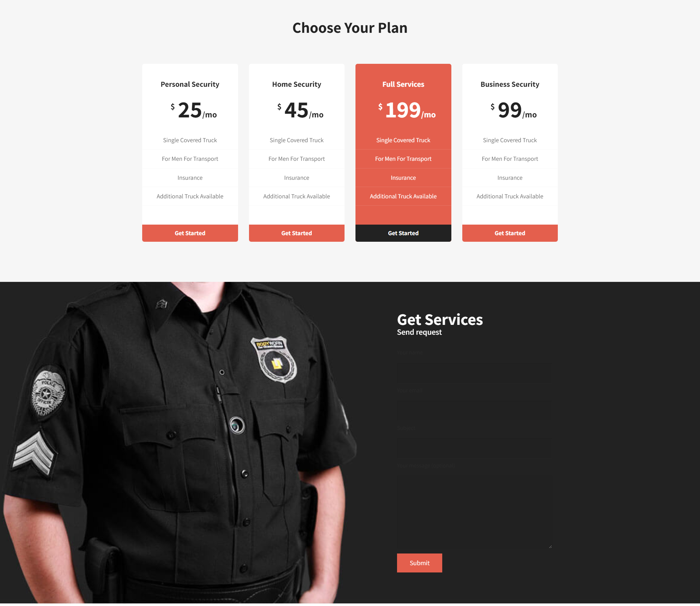This screenshot has width=700, height=606.
Task: Click Get Started for Personal Security plan
Action: click(x=190, y=233)
